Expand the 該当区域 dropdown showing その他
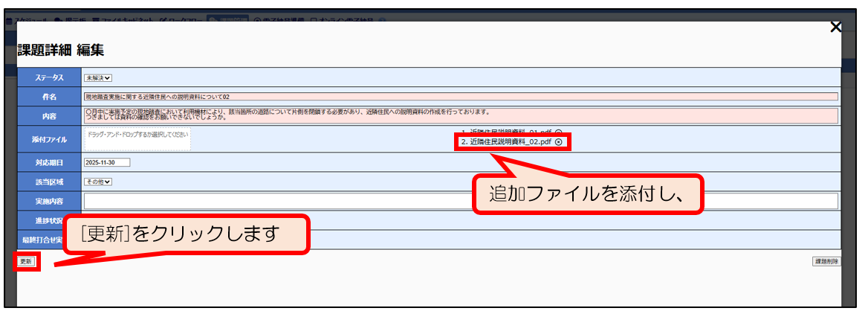 [x=97, y=182]
